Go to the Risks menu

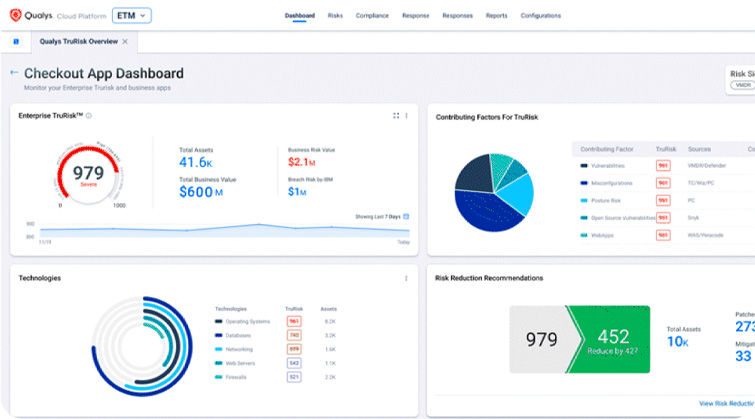(335, 16)
